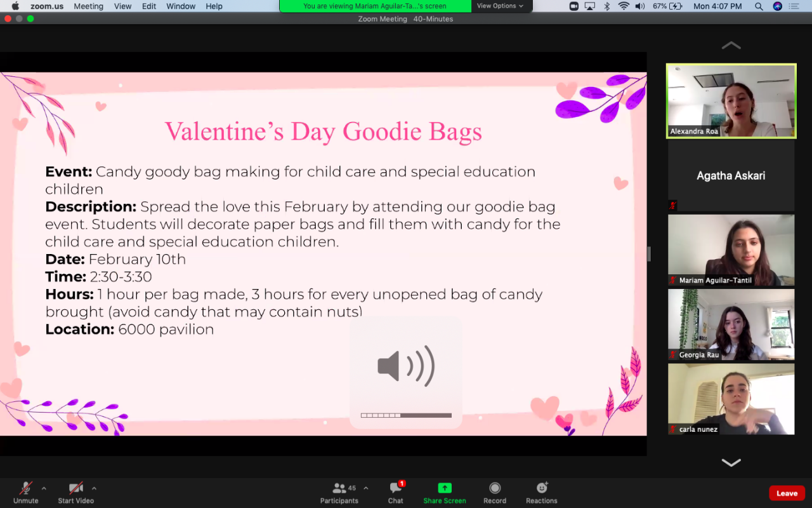Open the Chat panel
Screen dimensions: 812x508
[x=396, y=492]
